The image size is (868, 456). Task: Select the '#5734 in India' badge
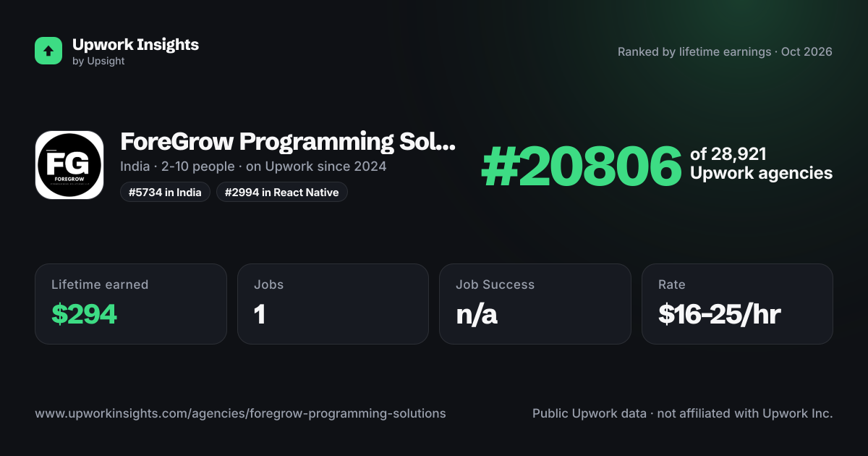tap(165, 192)
